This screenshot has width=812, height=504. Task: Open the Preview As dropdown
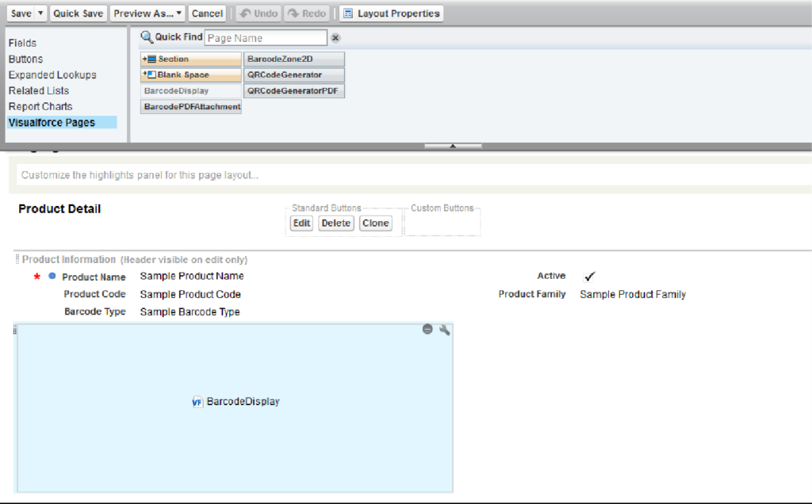coord(178,13)
